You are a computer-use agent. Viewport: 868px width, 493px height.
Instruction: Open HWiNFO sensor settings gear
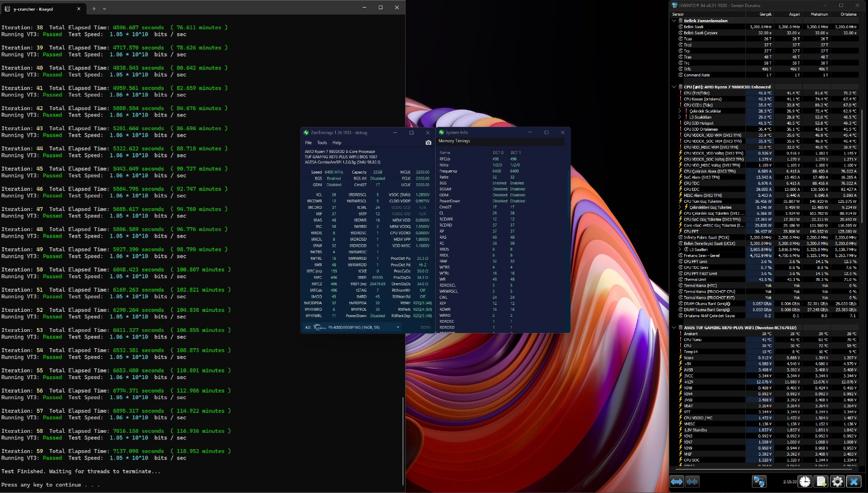838,481
